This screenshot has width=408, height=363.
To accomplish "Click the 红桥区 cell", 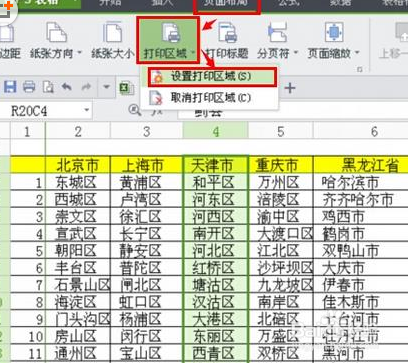I will (216, 268).
